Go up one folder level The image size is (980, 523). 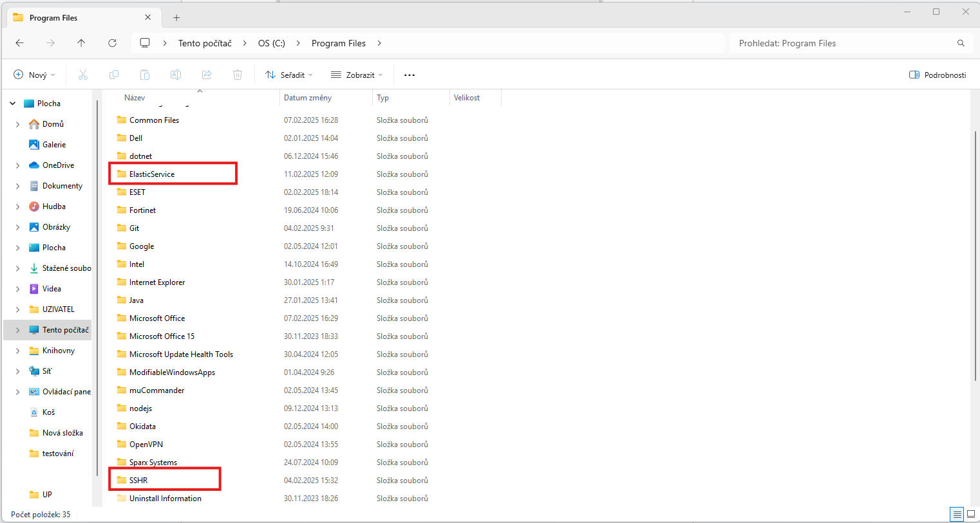tap(81, 43)
